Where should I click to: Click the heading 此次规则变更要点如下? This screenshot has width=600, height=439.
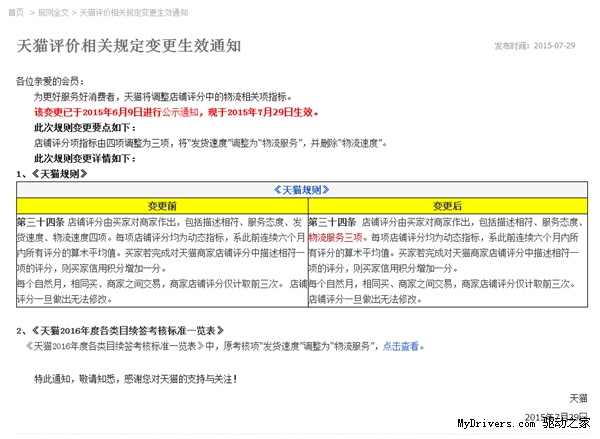tap(85, 127)
